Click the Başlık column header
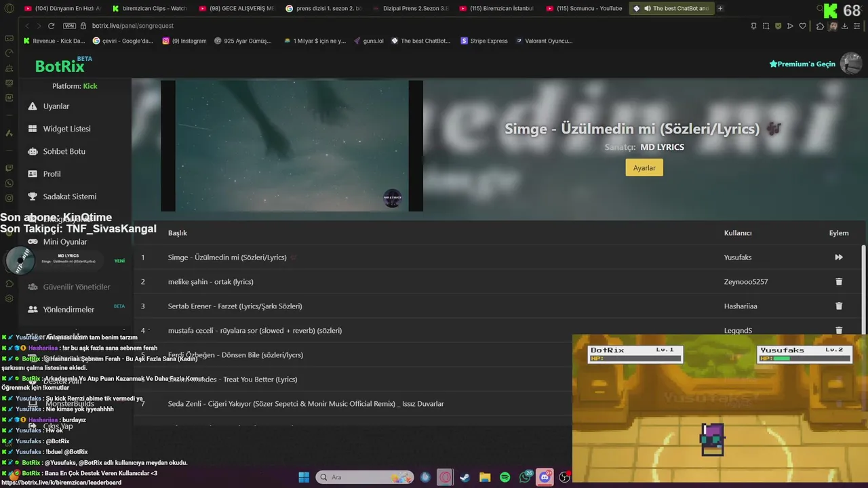Image resolution: width=868 pixels, height=488 pixels. [x=178, y=232]
